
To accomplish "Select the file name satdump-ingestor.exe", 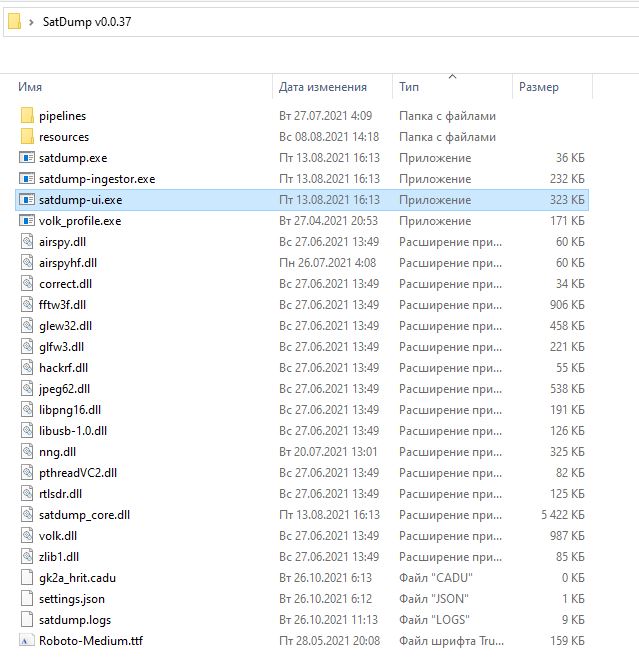I will [x=97, y=179].
